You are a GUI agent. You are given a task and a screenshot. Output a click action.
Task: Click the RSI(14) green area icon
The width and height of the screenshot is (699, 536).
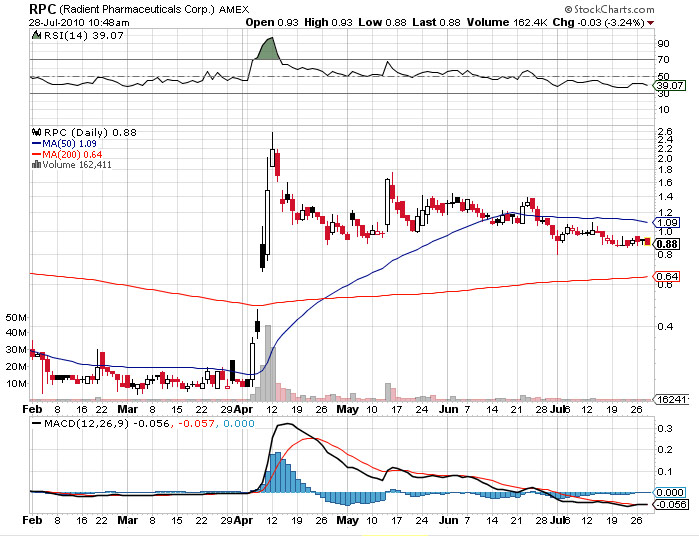point(37,35)
